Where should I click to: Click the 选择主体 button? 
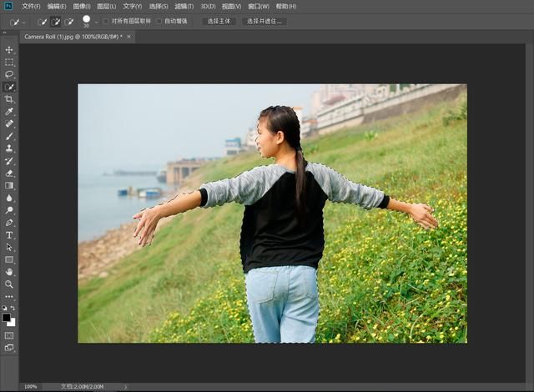click(x=219, y=22)
